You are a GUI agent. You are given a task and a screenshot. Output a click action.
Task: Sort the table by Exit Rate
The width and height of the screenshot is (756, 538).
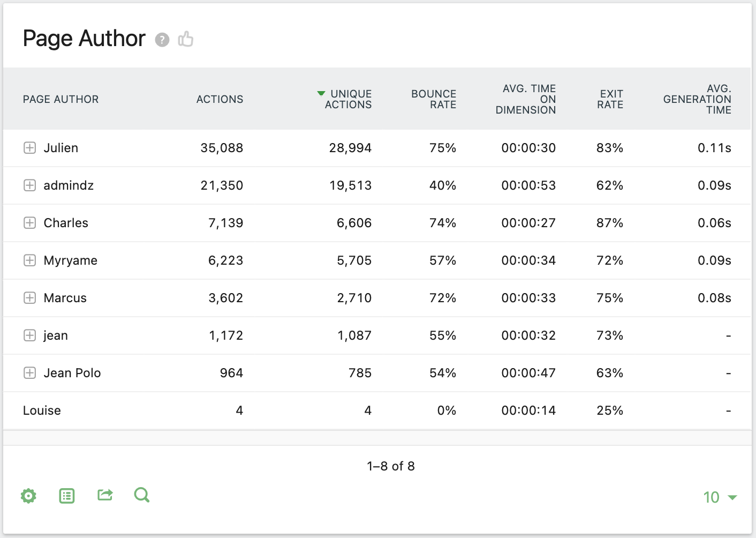pos(610,99)
